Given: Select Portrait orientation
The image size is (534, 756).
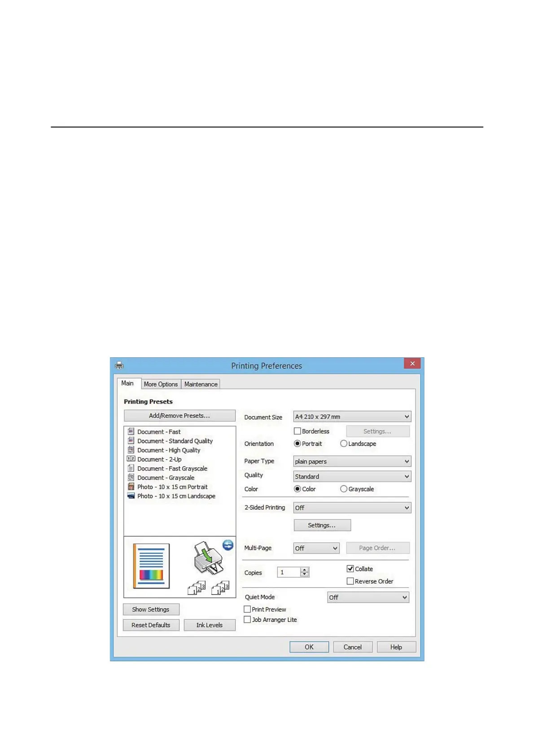Looking at the screenshot, I should [x=297, y=444].
